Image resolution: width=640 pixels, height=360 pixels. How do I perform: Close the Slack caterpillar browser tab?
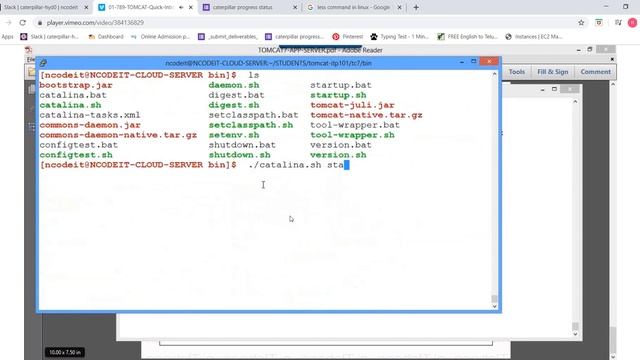click(86, 7)
